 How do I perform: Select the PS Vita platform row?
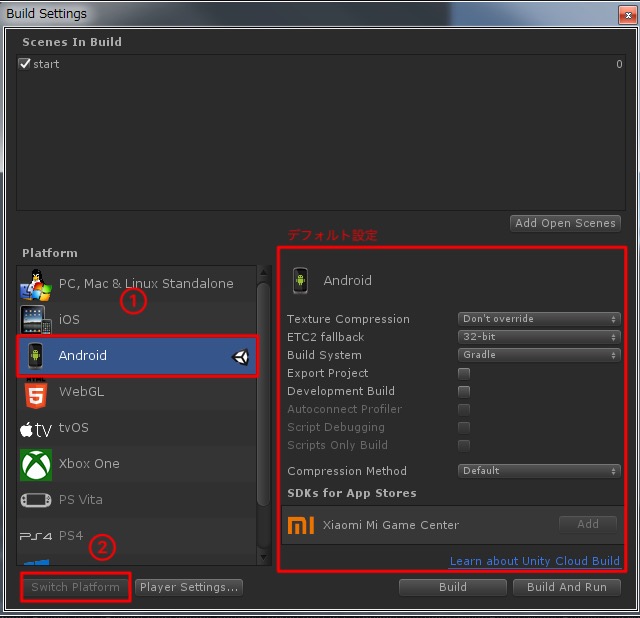[x=137, y=500]
